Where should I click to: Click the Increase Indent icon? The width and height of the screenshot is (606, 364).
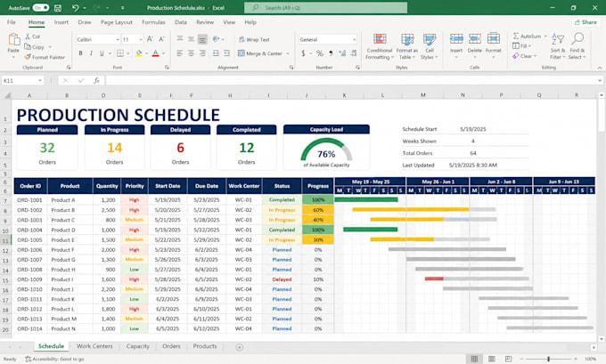point(227,53)
